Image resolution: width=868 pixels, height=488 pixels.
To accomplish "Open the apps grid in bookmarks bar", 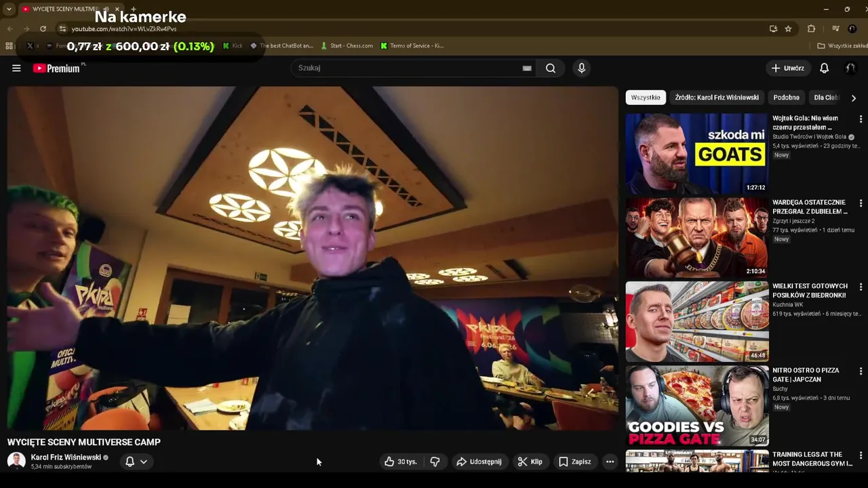I will click(9, 45).
